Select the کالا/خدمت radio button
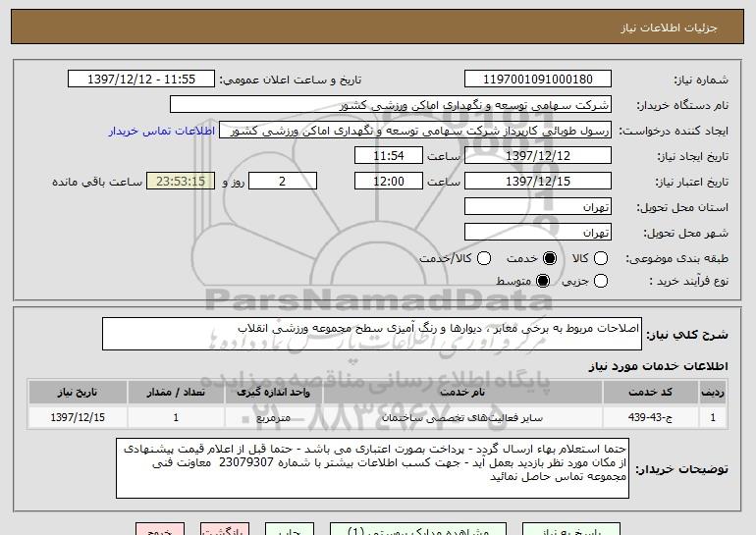Image resolution: width=756 pixels, height=535 pixels. click(484, 259)
